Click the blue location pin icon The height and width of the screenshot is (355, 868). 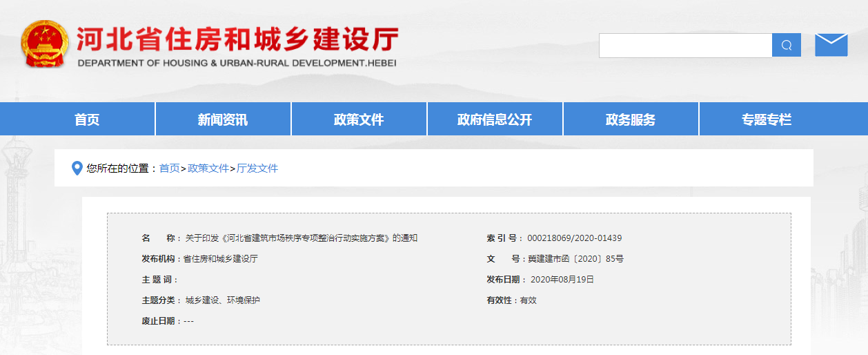pyautogui.click(x=77, y=168)
